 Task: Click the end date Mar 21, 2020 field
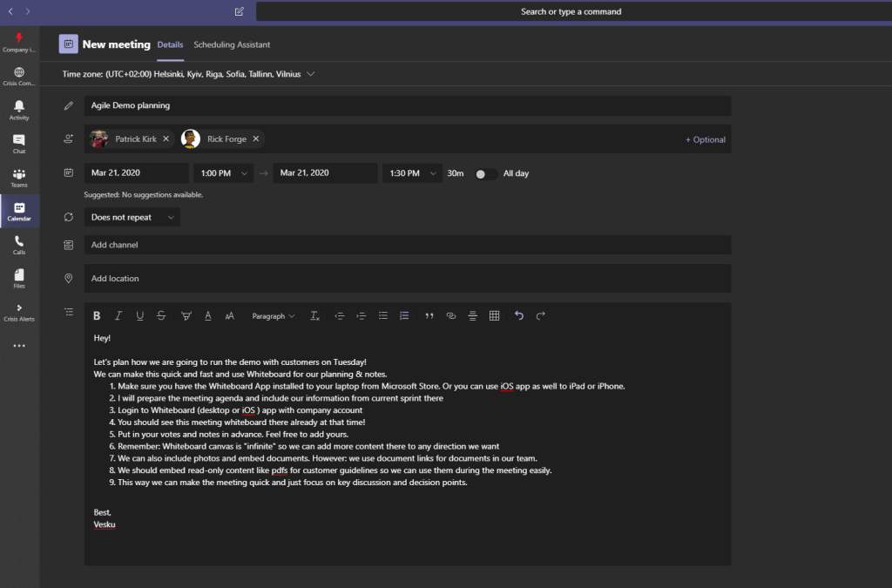326,172
